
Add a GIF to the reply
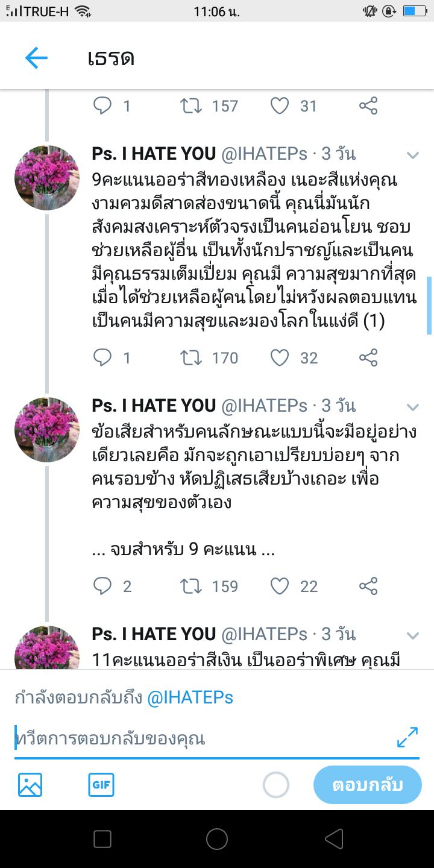[101, 785]
